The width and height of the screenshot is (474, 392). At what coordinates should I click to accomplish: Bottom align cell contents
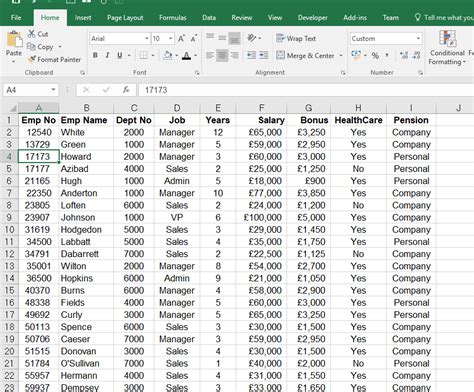point(234,39)
